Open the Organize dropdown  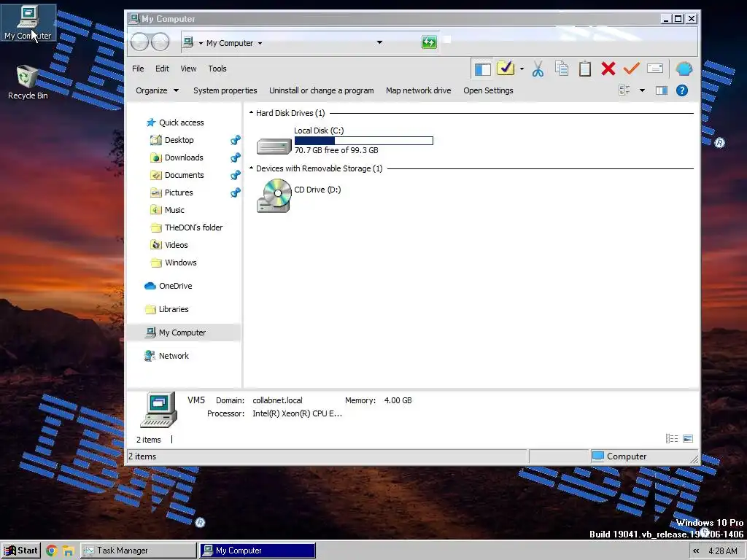pyautogui.click(x=158, y=90)
